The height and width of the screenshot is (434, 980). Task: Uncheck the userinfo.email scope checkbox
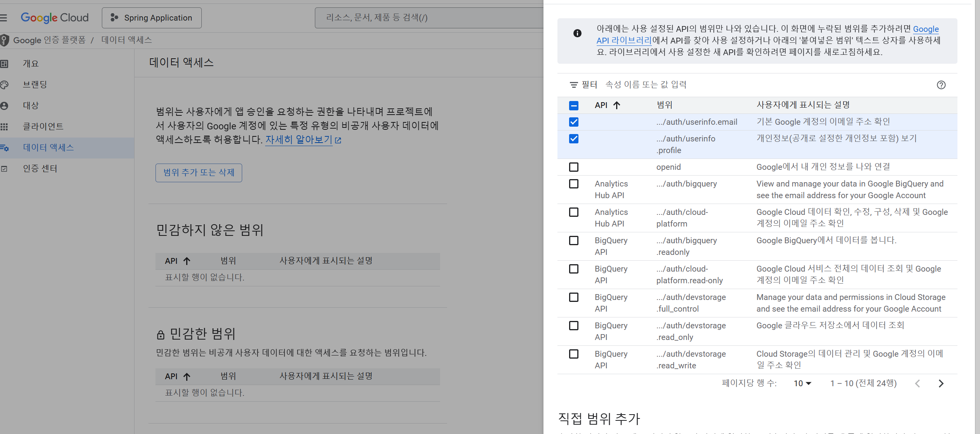[573, 122]
